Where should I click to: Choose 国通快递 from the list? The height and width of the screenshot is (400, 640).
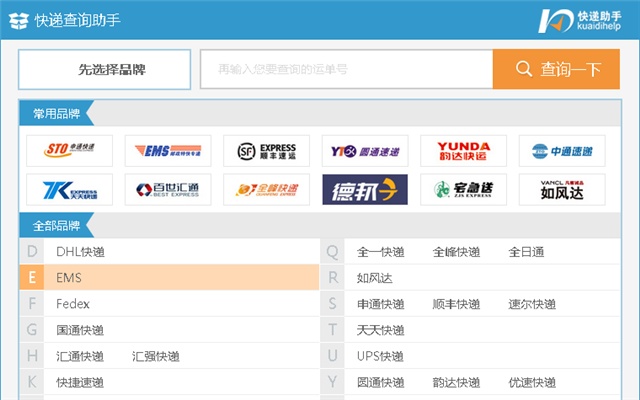coord(80,330)
